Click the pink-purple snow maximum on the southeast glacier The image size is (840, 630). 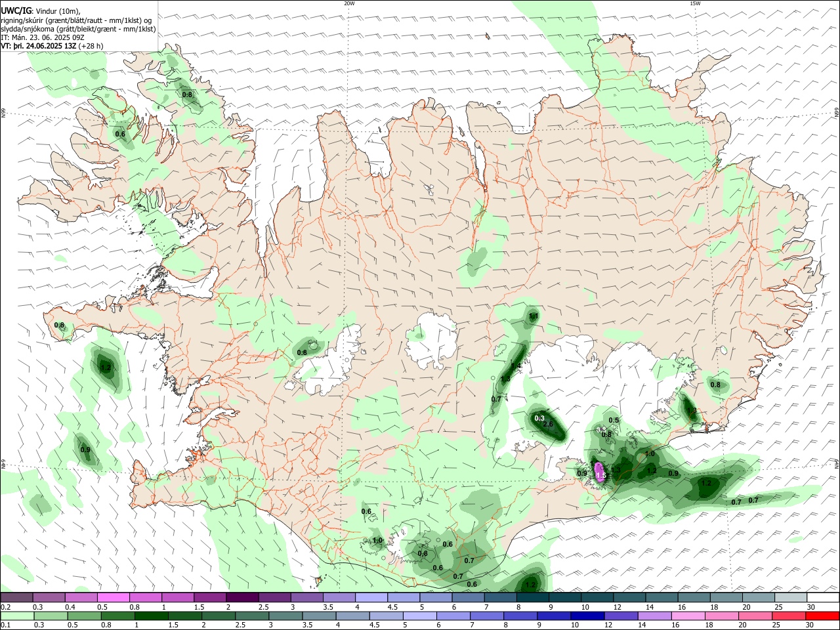tap(599, 471)
